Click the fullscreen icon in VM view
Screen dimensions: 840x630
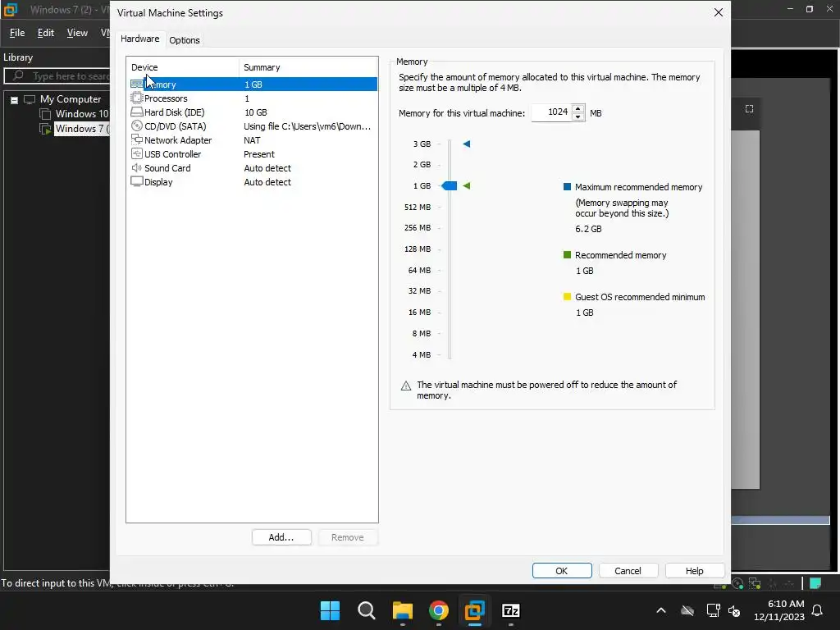click(x=750, y=109)
